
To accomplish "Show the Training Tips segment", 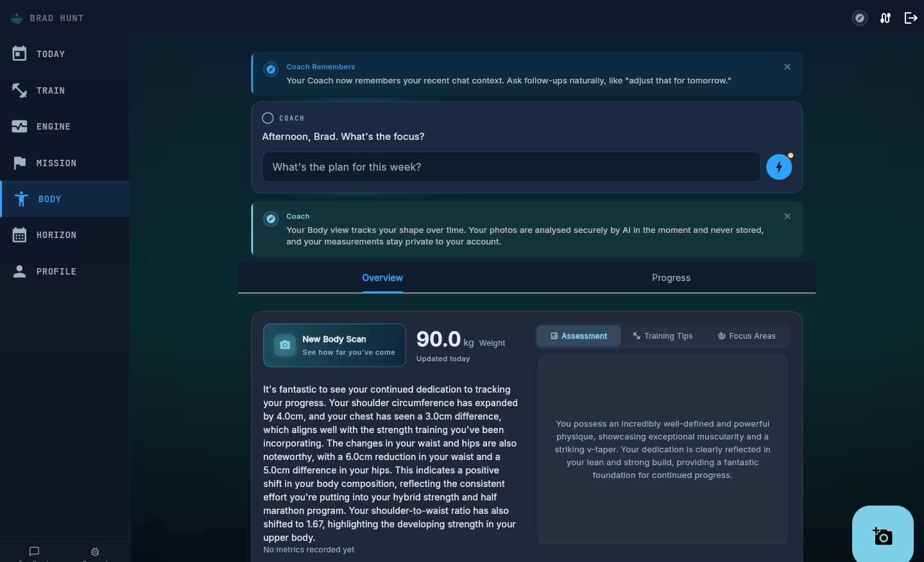I will click(x=663, y=336).
